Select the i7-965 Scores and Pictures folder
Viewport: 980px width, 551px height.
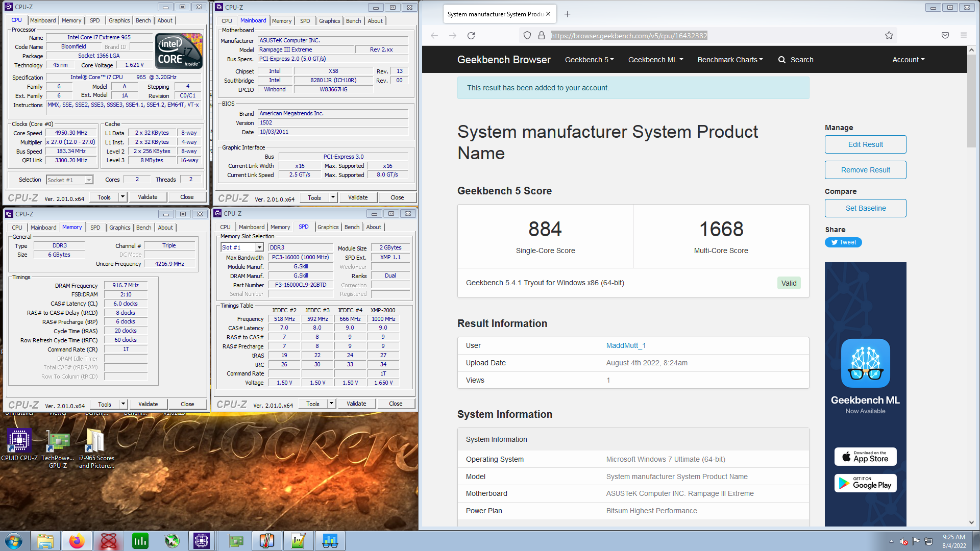click(96, 449)
